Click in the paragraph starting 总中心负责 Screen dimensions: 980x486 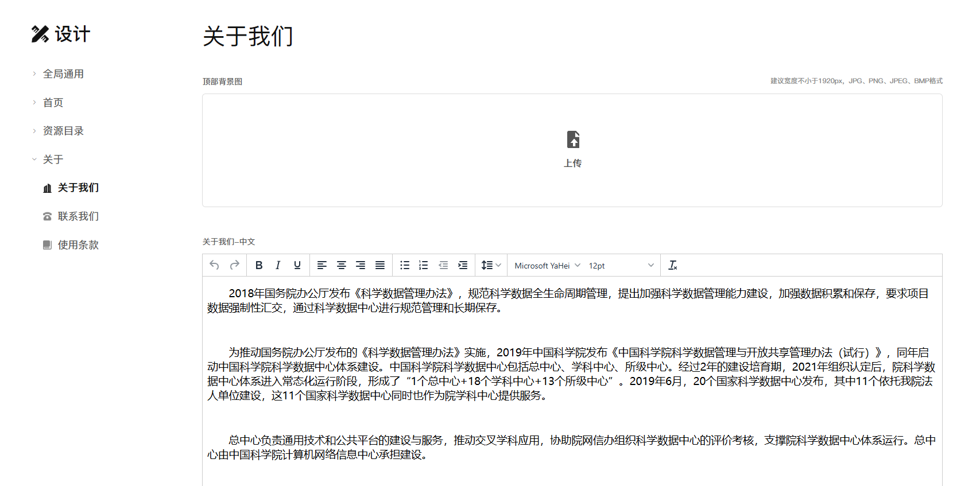click(x=571, y=448)
